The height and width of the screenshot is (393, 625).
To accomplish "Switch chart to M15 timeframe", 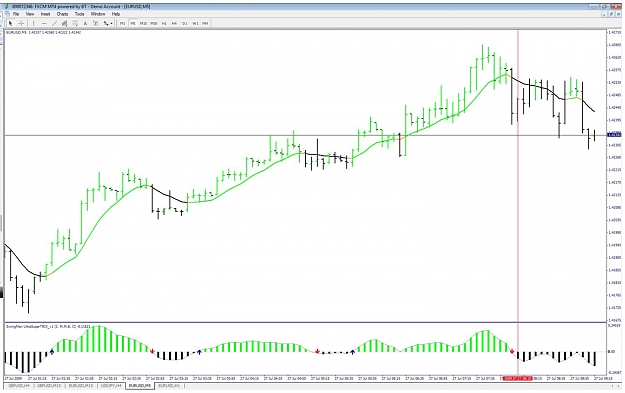I will pos(143,24).
